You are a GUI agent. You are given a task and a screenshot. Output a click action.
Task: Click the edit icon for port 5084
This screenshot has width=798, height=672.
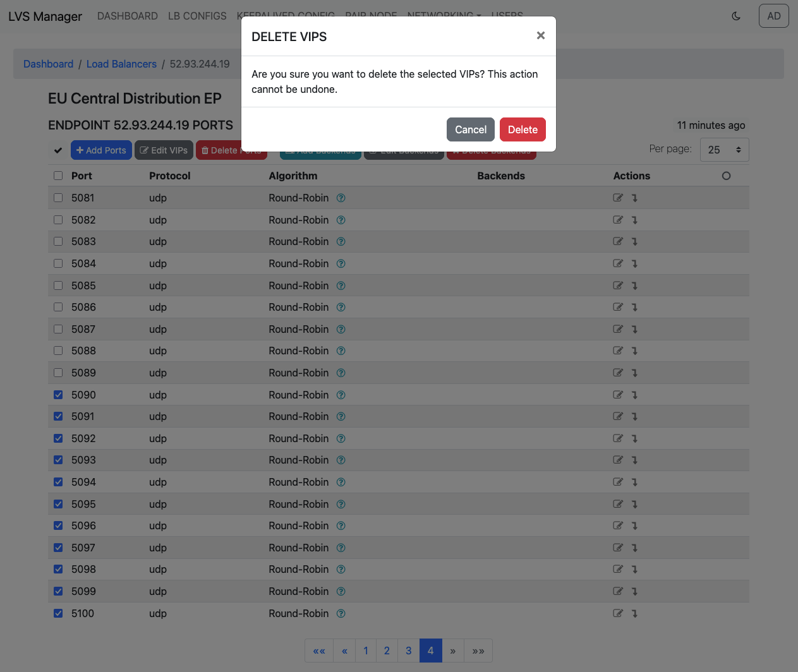618,263
